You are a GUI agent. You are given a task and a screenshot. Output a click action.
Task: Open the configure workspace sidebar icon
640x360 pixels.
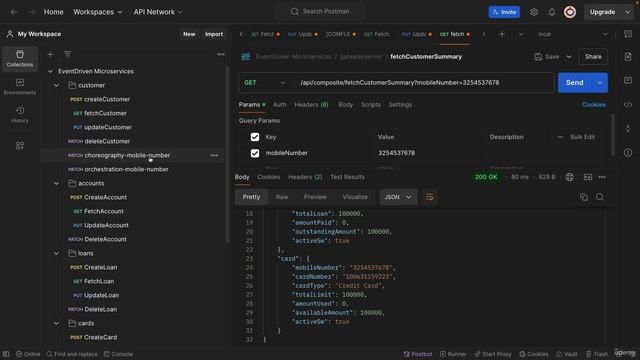(x=20, y=146)
